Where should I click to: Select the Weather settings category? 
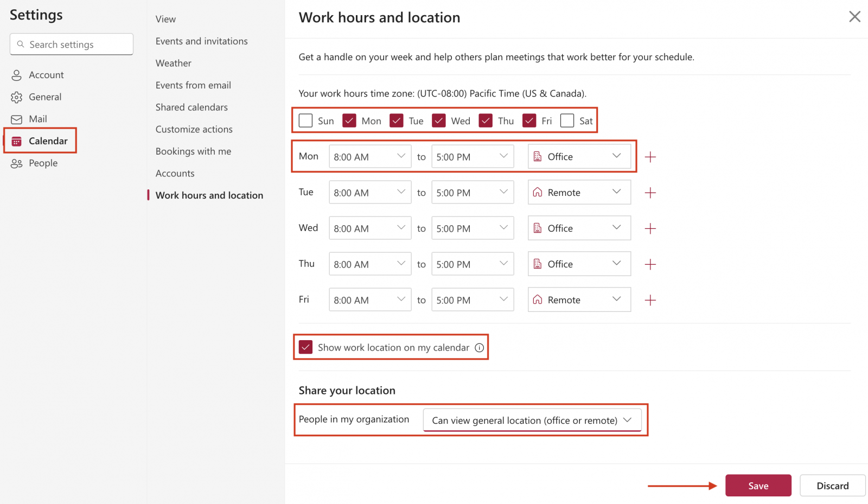tap(173, 63)
